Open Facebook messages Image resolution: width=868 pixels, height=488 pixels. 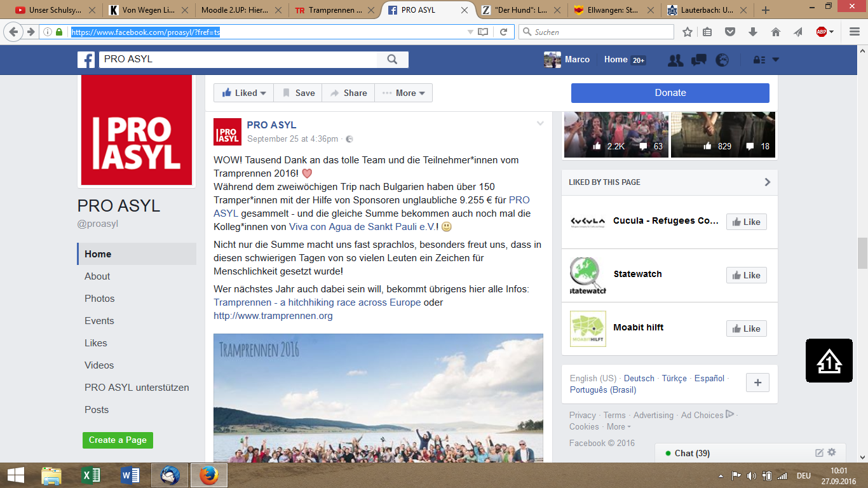click(699, 60)
